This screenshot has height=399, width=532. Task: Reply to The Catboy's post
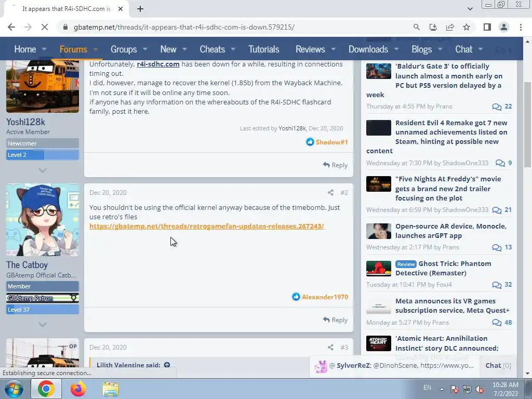(335, 320)
